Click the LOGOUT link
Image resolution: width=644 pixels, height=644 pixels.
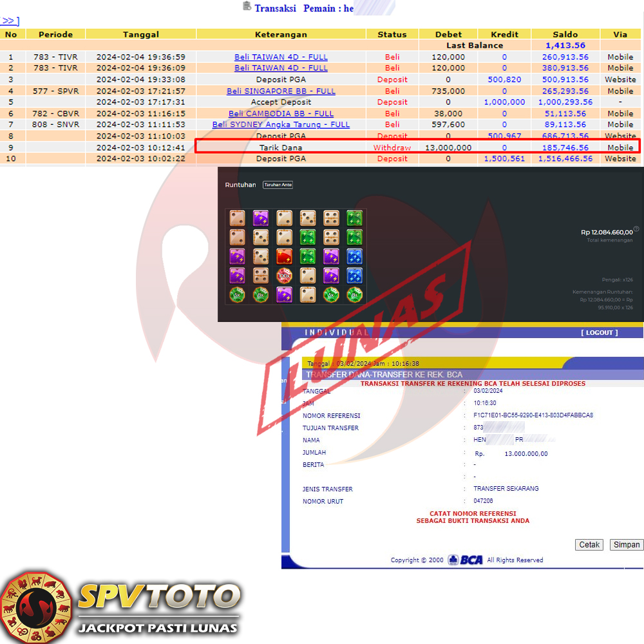599,332
